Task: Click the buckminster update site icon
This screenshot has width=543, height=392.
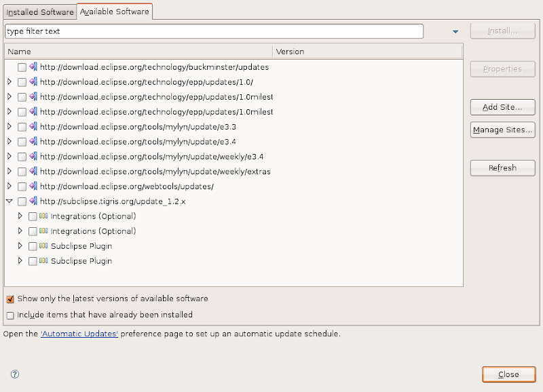Action: point(33,67)
